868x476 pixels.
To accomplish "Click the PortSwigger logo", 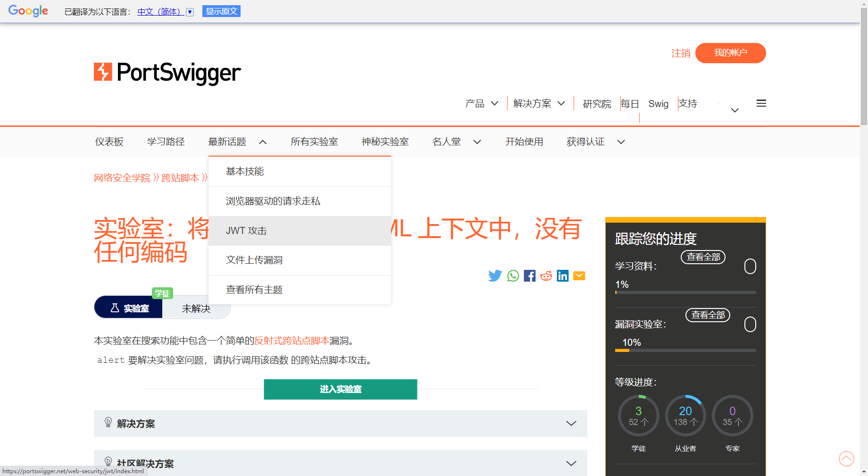I will coord(167,72).
